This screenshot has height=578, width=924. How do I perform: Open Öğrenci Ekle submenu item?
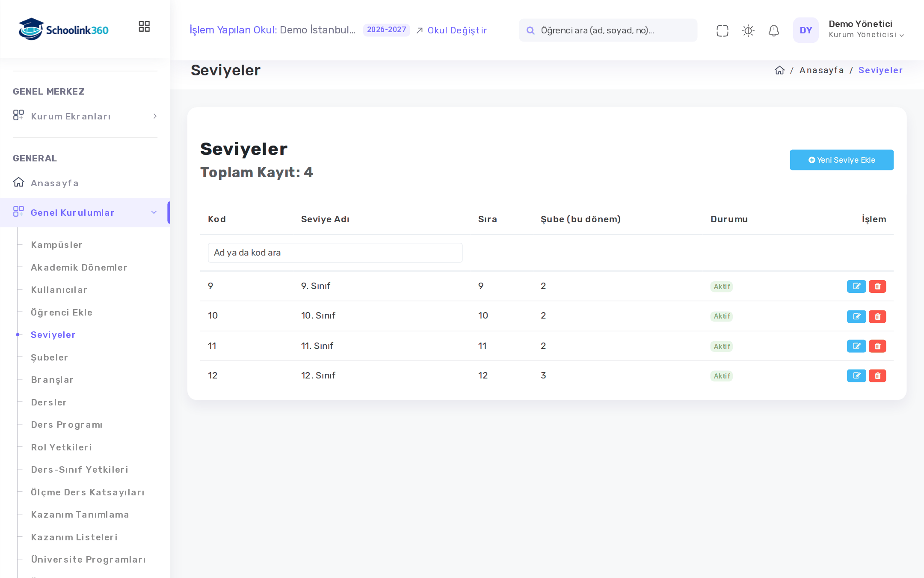pyautogui.click(x=62, y=313)
